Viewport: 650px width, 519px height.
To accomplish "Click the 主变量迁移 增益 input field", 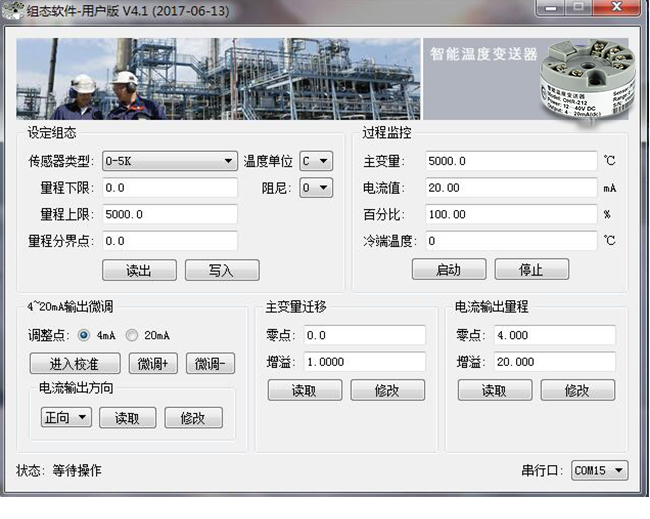I will click(x=364, y=362).
